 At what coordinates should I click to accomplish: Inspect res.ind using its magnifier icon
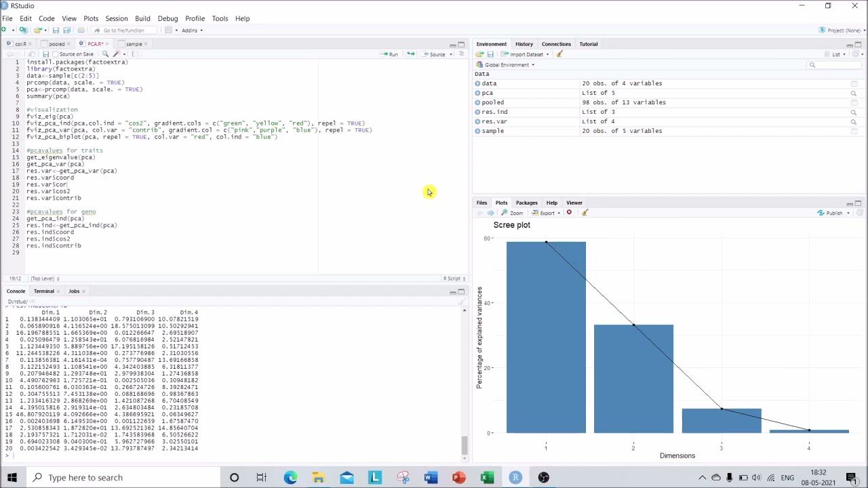point(854,112)
